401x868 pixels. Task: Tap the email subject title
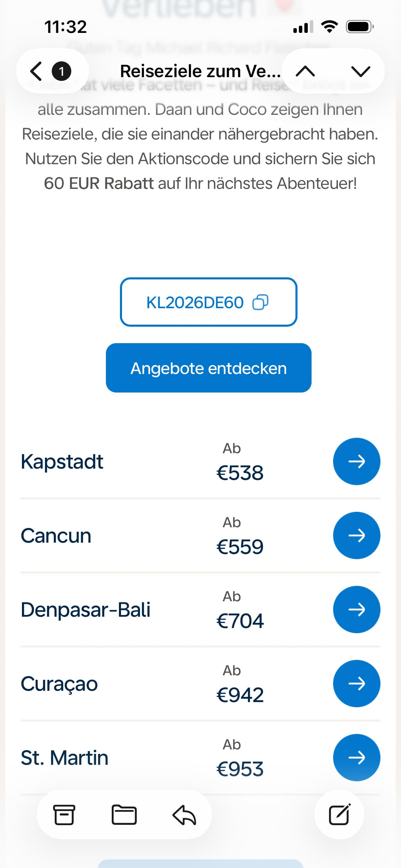click(x=200, y=71)
